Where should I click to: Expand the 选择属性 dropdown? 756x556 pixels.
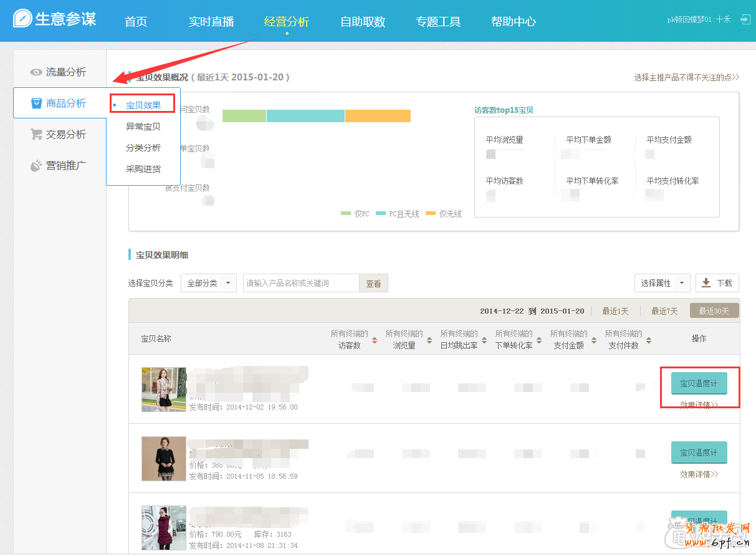click(x=662, y=282)
